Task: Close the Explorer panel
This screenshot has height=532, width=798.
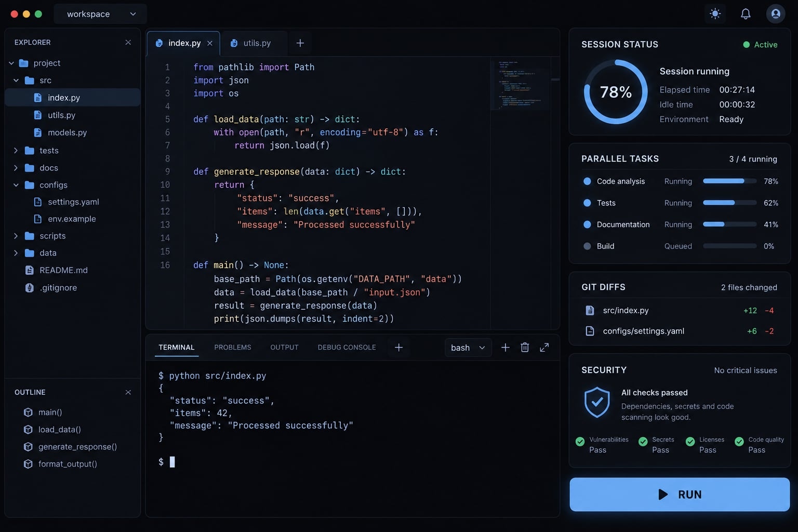Action: (x=128, y=42)
